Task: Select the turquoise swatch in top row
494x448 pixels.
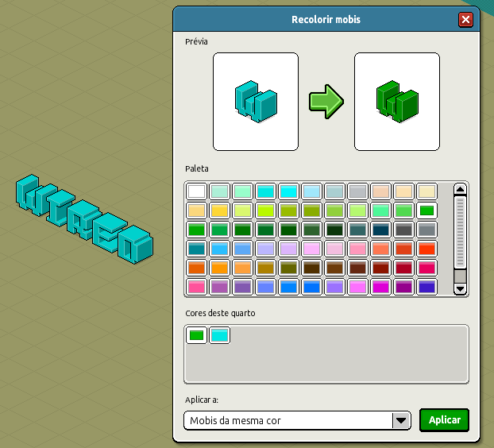Action: click(x=265, y=191)
